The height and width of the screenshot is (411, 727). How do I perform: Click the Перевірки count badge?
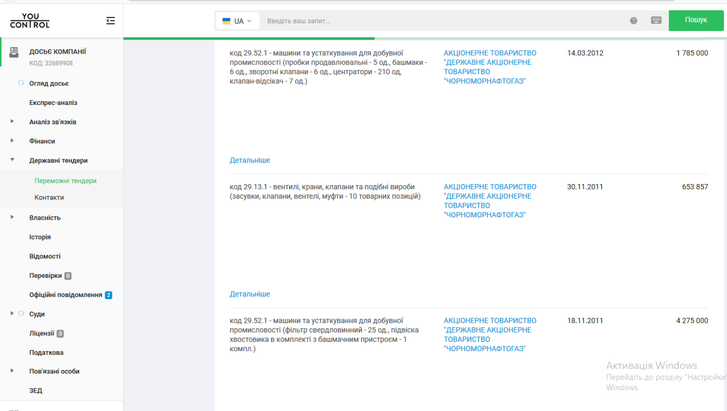coord(68,276)
